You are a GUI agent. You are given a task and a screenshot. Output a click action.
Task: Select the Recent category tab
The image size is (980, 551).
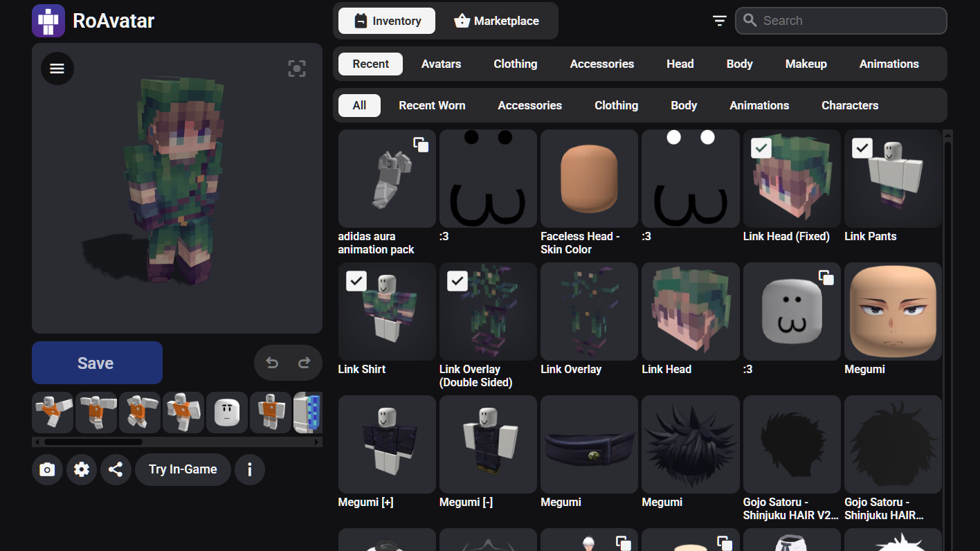(x=371, y=64)
